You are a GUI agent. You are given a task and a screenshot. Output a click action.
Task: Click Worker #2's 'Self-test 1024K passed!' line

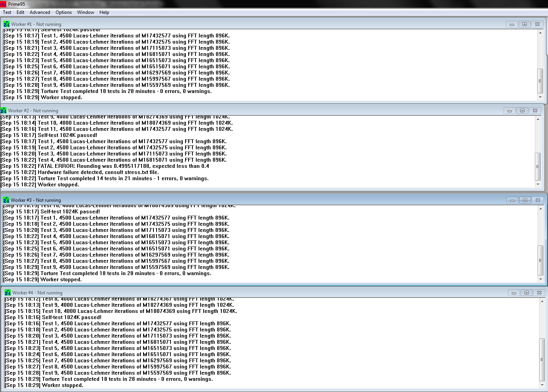49,135
